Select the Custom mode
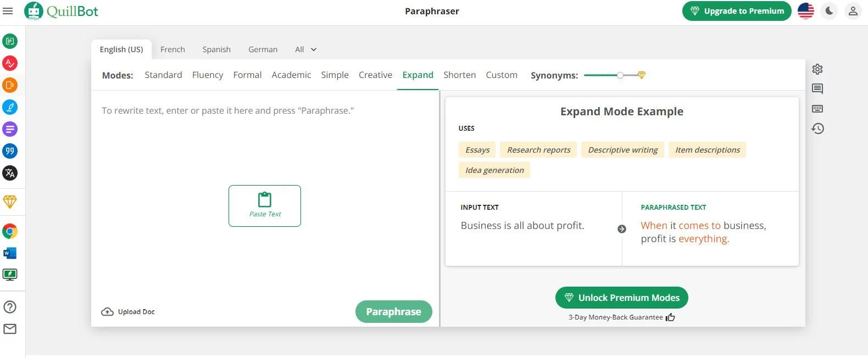This screenshot has width=868, height=358. [x=502, y=75]
